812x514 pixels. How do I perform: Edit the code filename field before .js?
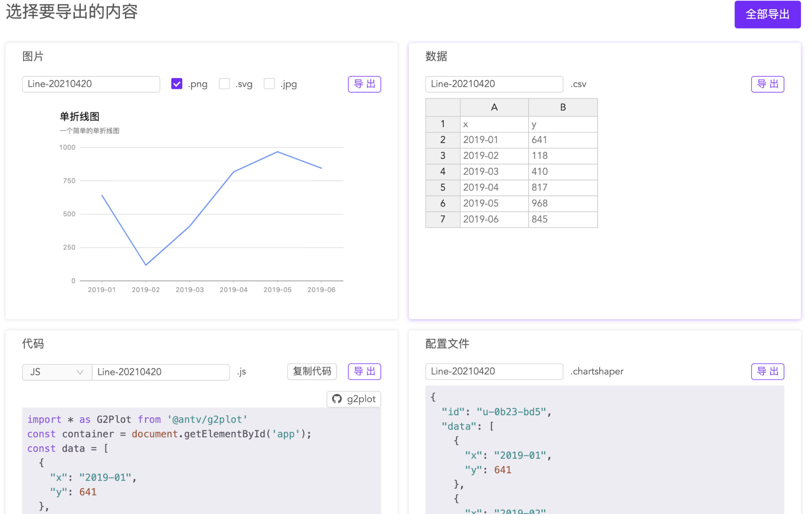pos(161,372)
